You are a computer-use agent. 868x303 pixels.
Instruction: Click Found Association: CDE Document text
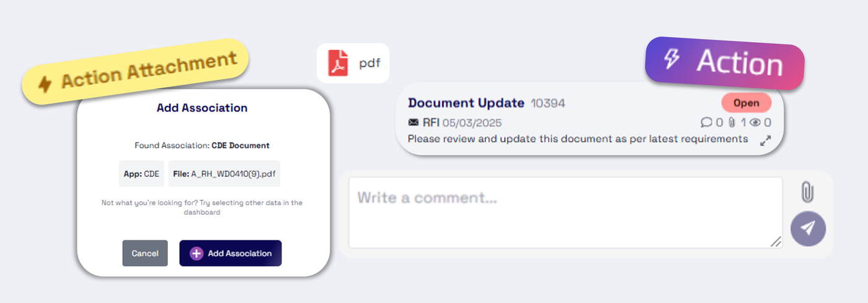tap(202, 146)
